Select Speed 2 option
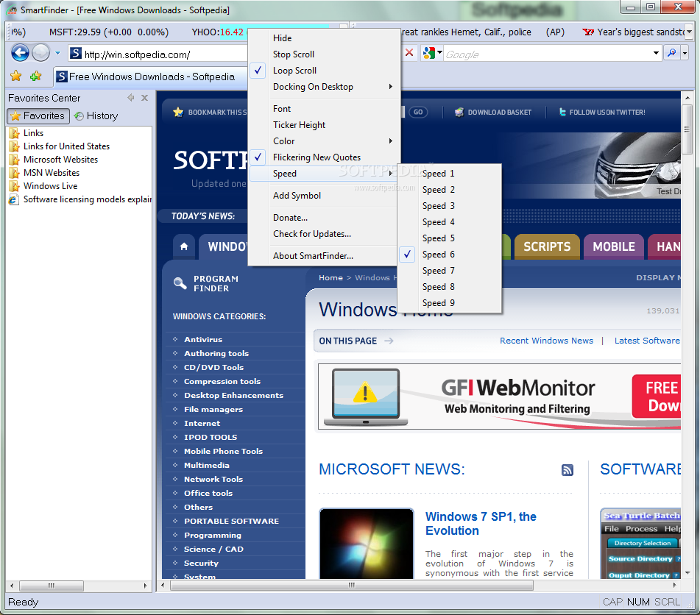Viewport: 700px width, 615px height. coord(450,190)
